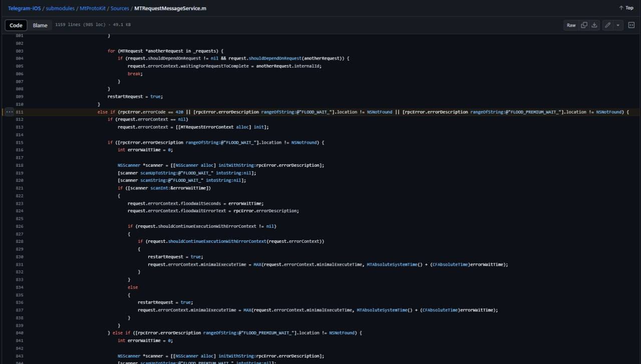Click the pencil edit file icon
Image resolution: width=641 pixels, height=364 pixels.
607,25
